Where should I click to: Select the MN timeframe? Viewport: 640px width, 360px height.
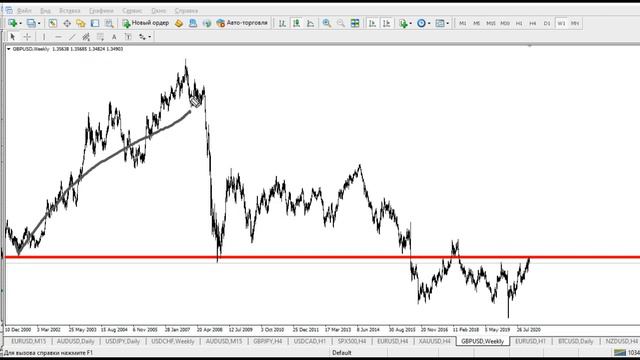575,24
